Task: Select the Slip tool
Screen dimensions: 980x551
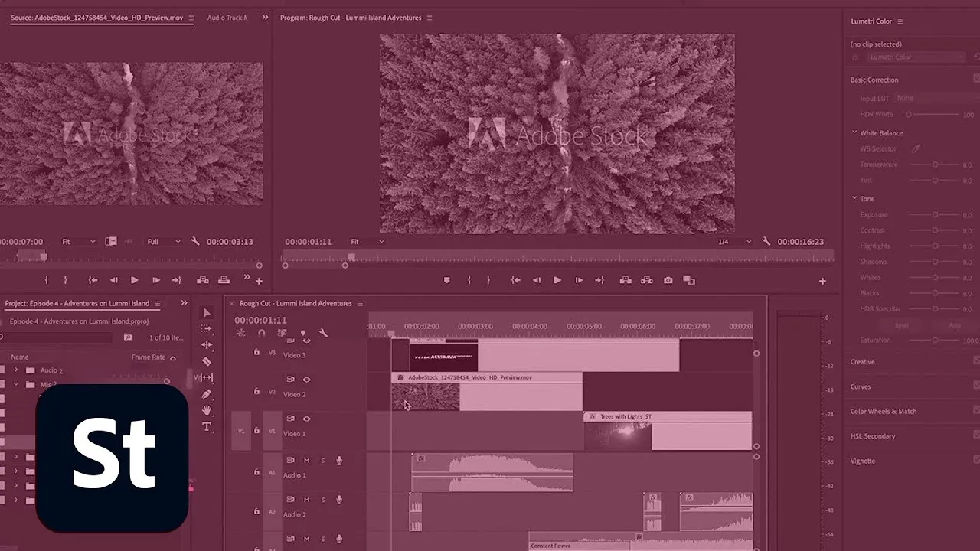Action: [x=207, y=377]
